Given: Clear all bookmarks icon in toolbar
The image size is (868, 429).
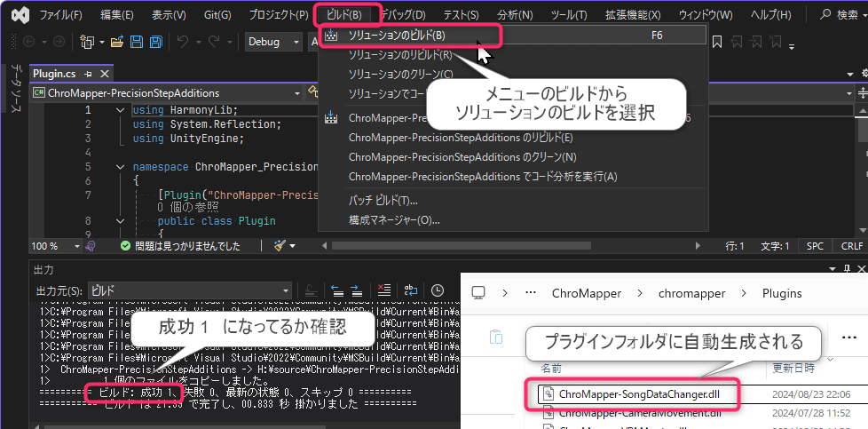Looking at the screenshot, I should (776, 42).
